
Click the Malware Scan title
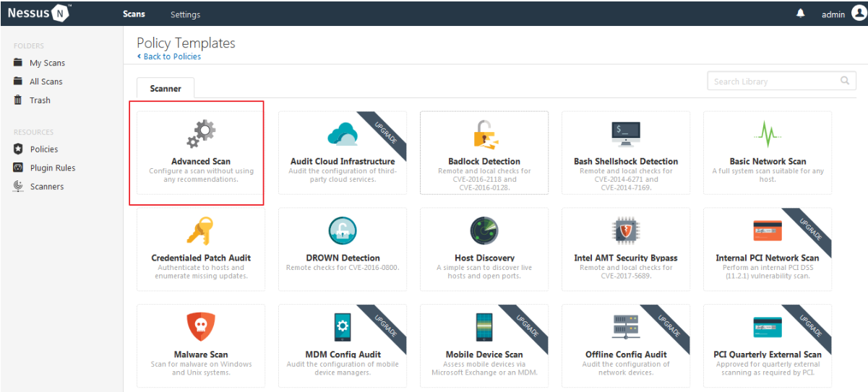click(x=201, y=354)
